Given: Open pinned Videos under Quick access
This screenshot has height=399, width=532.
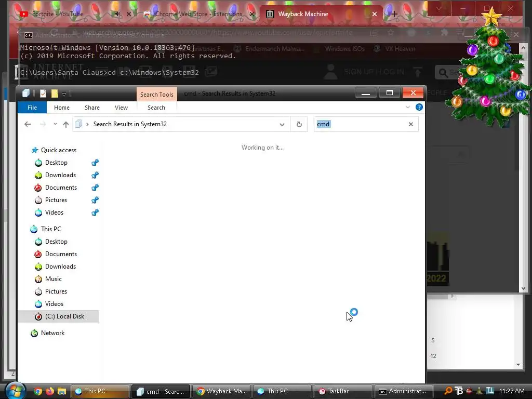Looking at the screenshot, I should pyautogui.click(x=54, y=212).
